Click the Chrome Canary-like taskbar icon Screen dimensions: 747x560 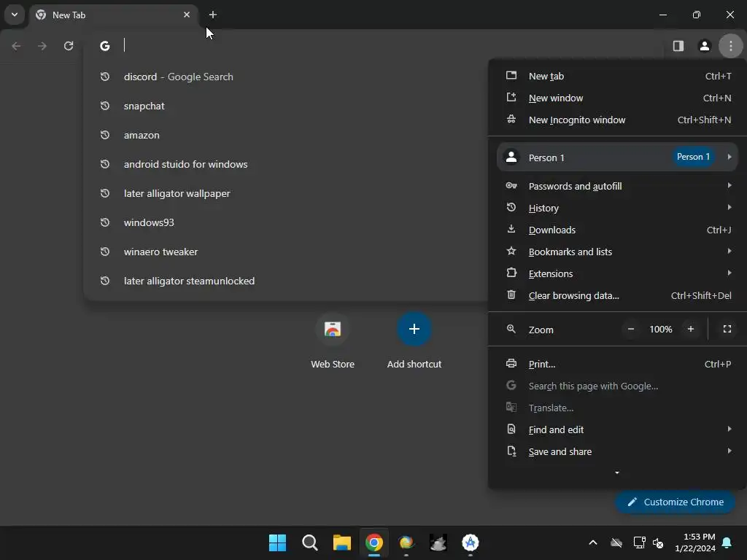pos(406,542)
